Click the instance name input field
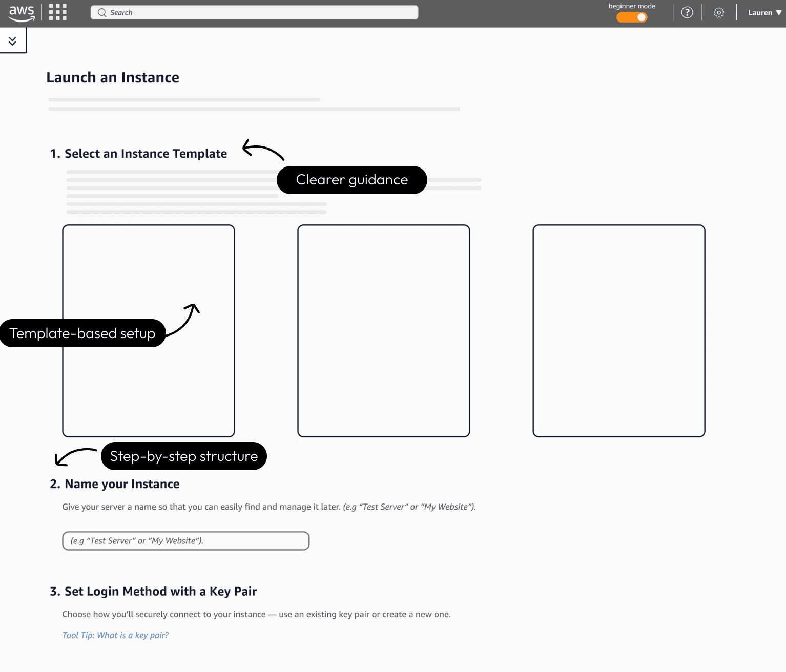This screenshot has height=672, width=786. (186, 541)
